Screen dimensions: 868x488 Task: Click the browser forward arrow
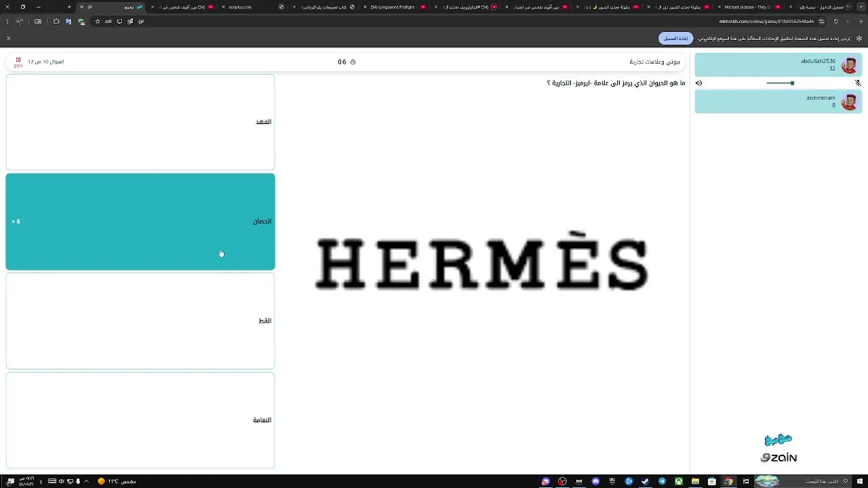(x=848, y=21)
